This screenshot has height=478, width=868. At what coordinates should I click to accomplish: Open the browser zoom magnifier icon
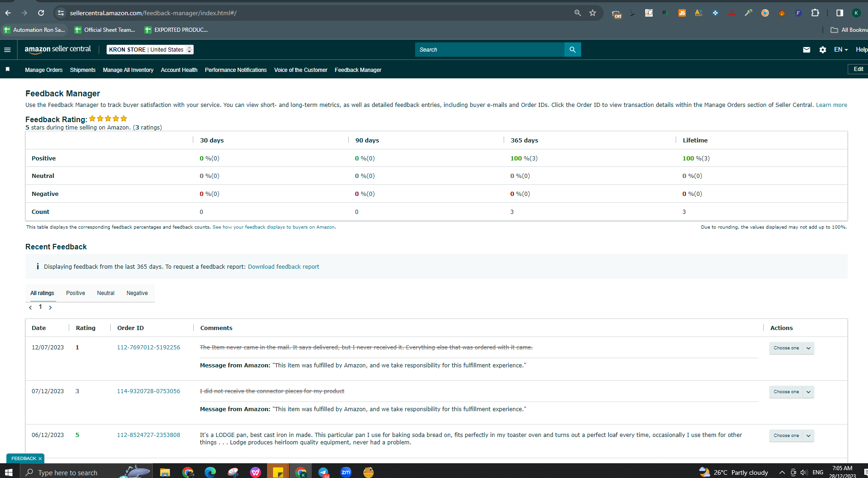coord(577,13)
